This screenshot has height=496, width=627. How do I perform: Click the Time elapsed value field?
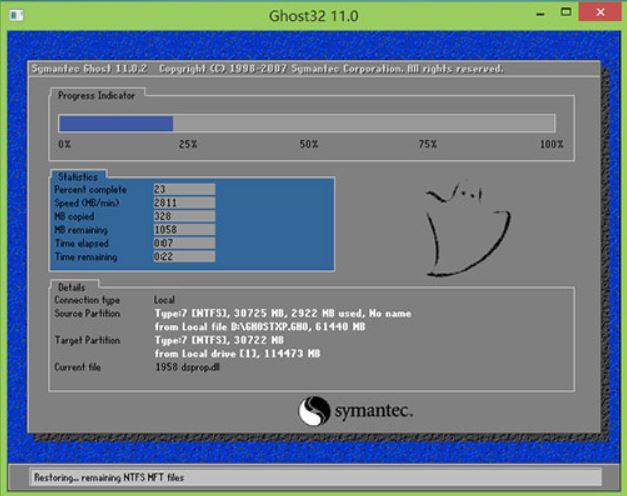(x=183, y=243)
